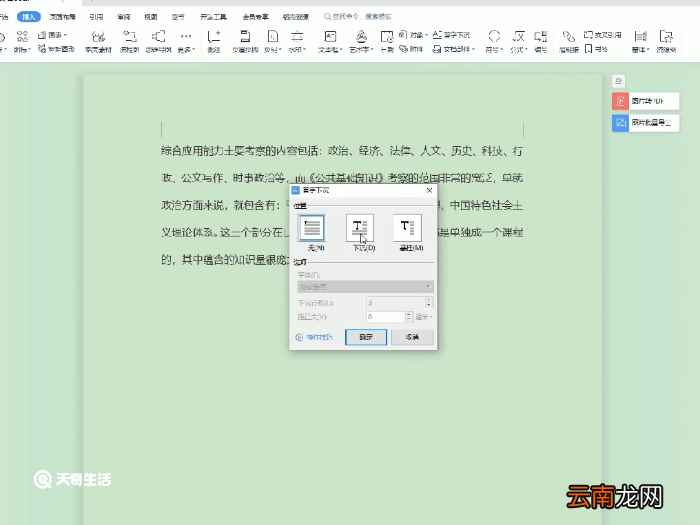Viewport: 700px width, 525px height.
Task: Open the Docer Resources (稻壳资源) tab
Action: pos(296,17)
